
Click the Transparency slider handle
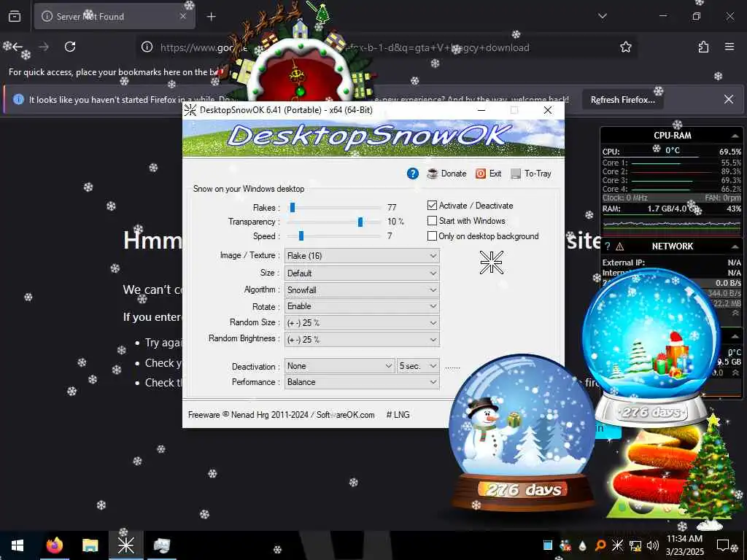[360, 222]
